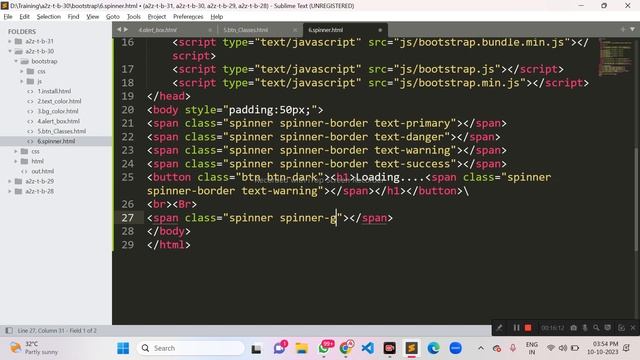Select 6.spinner.html in the sidebar
640x360 pixels.
pyautogui.click(x=56, y=141)
